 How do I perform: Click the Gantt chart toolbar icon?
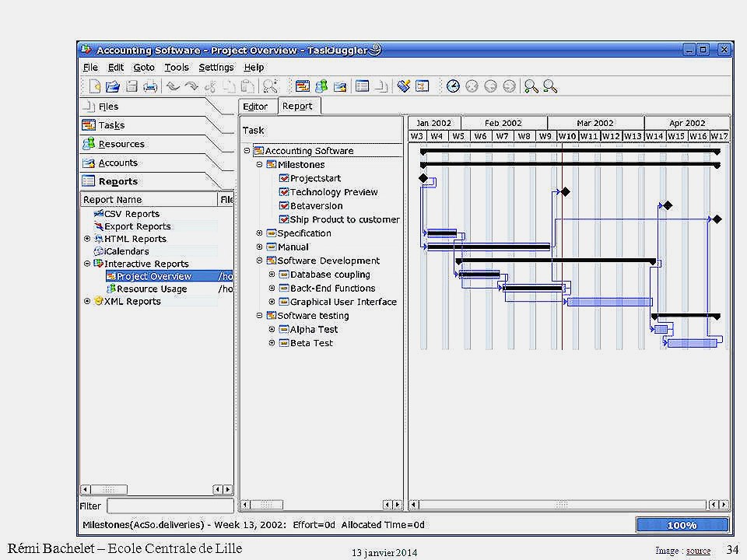coord(422,86)
